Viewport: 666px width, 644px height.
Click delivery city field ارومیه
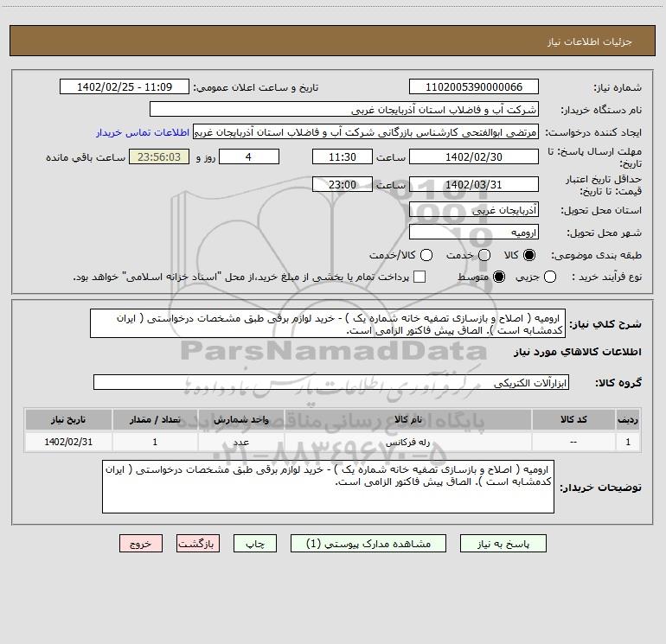point(474,233)
